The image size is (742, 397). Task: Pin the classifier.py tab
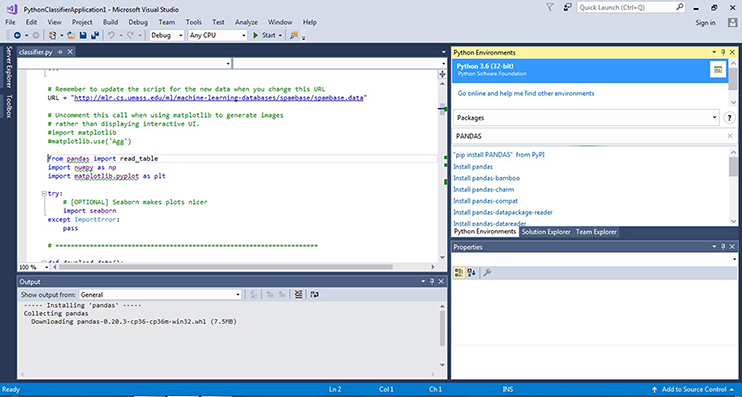tap(60, 52)
